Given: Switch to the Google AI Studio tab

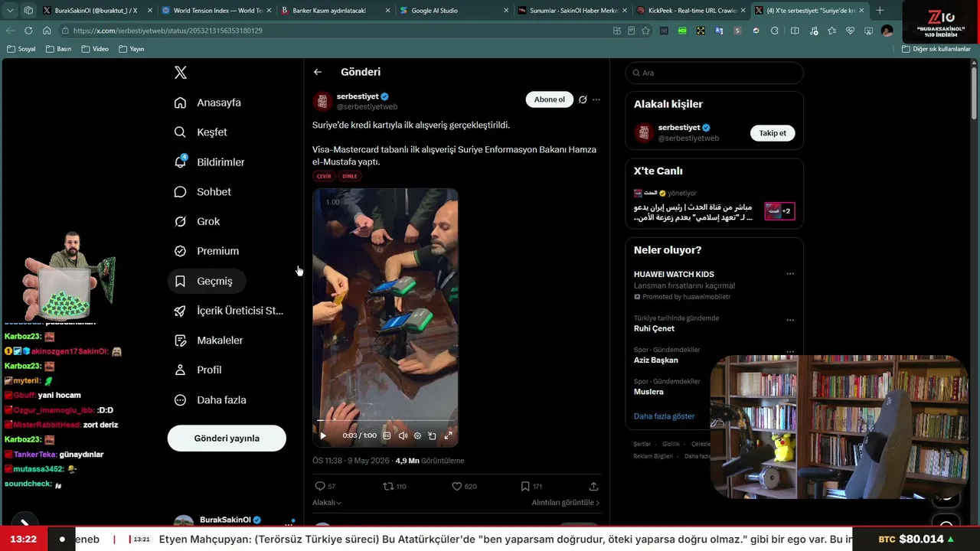Looking at the screenshot, I should click(x=454, y=11).
